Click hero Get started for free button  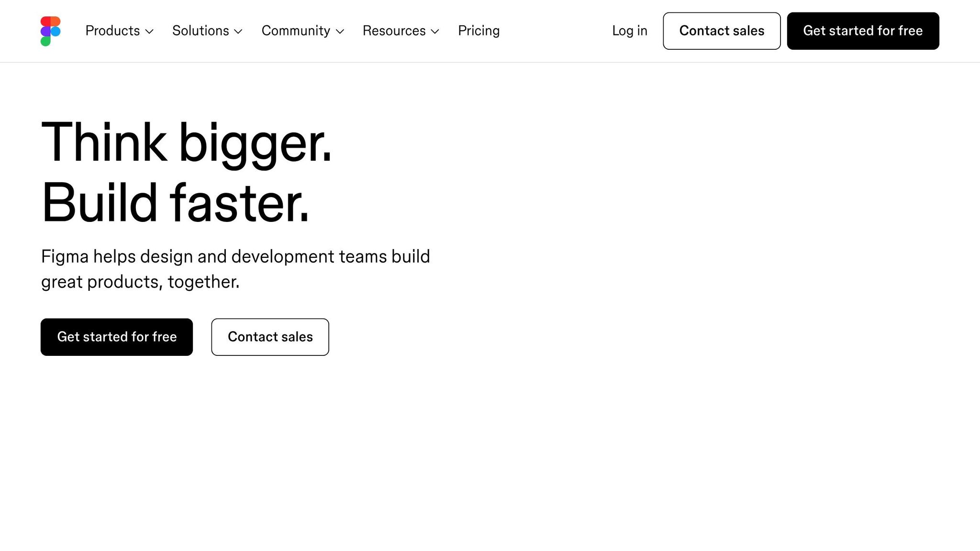pos(117,337)
